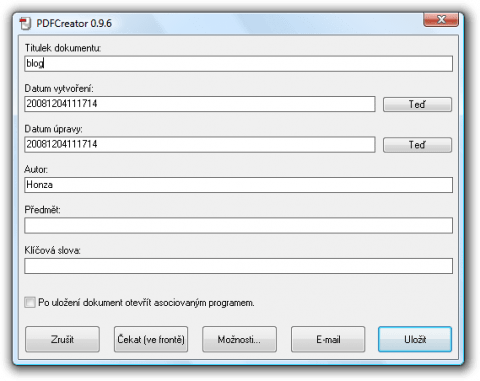480x381 pixels.
Task: Focus the empty Klíčová slova field
Action: (238, 266)
